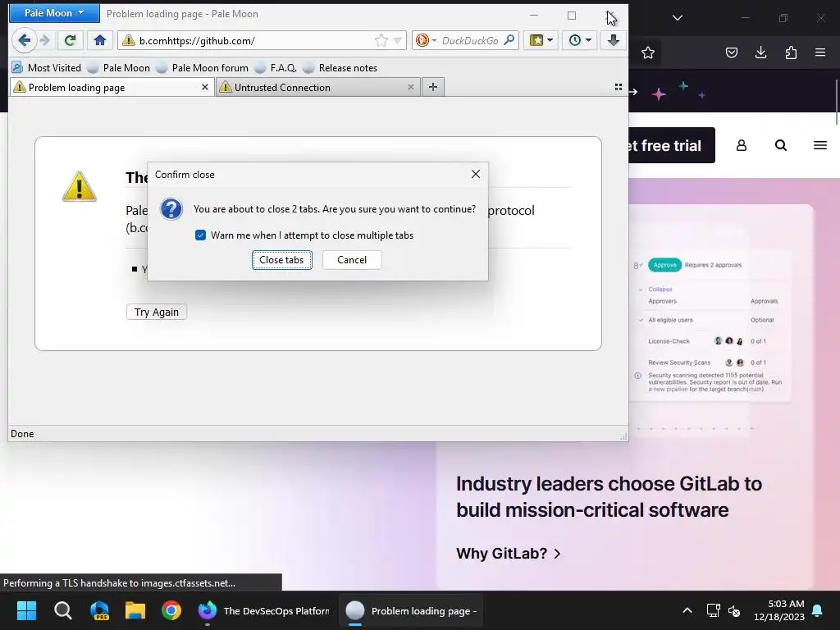Viewport: 840px width, 630px height.
Task: Follow the Why GitLab? link
Action: click(x=509, y=554)
